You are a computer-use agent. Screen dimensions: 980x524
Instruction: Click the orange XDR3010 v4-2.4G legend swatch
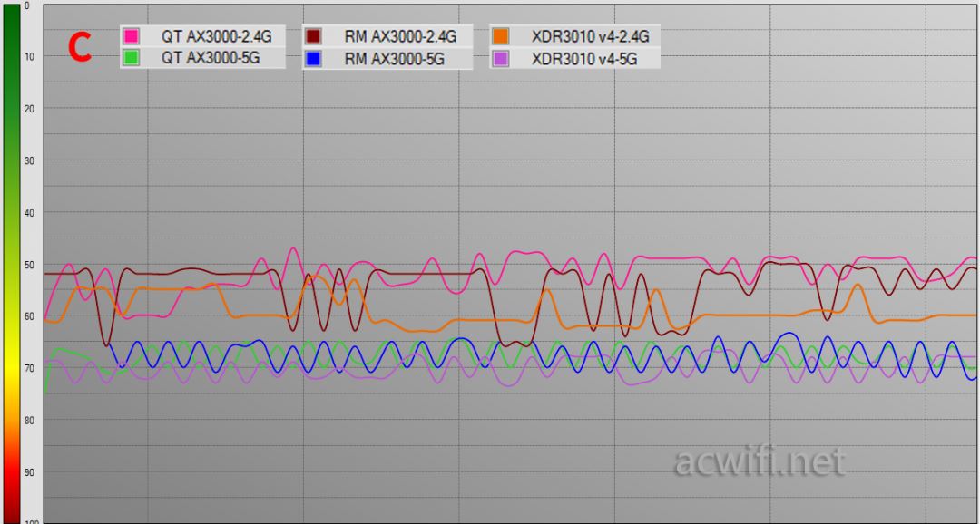501,36
